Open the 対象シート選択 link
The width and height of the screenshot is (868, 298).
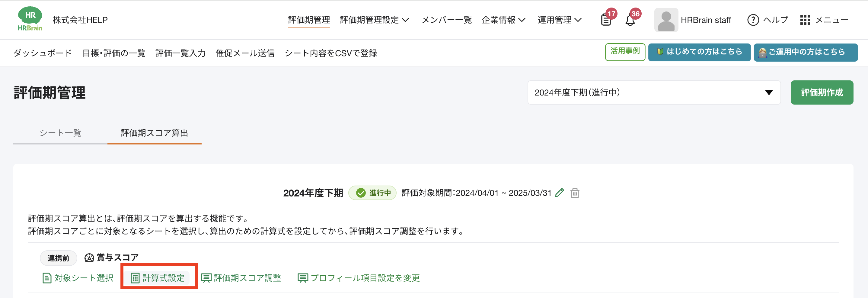78,278
